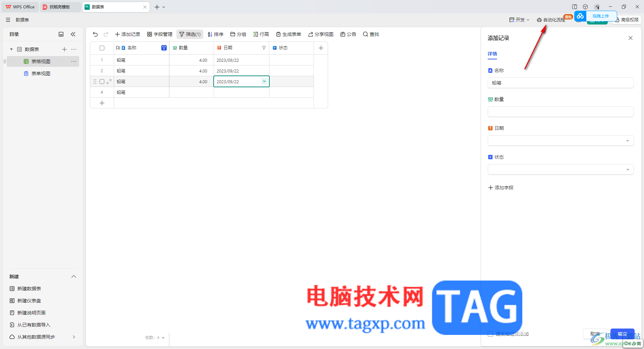Open 公告 announcement tool

pos(348,34)
